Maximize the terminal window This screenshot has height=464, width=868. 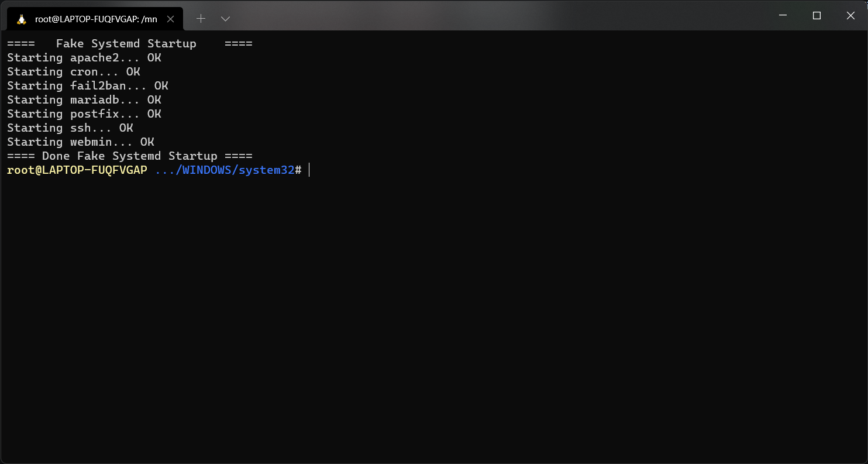pyautogui.click(x=817, y=16)
